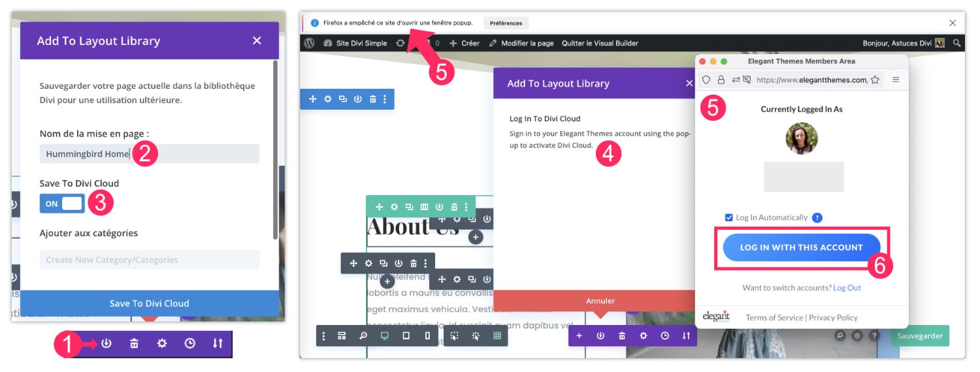Screen dimensions: 980x372
Task: Click the WordPress logo in admin bar
Action: [310, 43]
